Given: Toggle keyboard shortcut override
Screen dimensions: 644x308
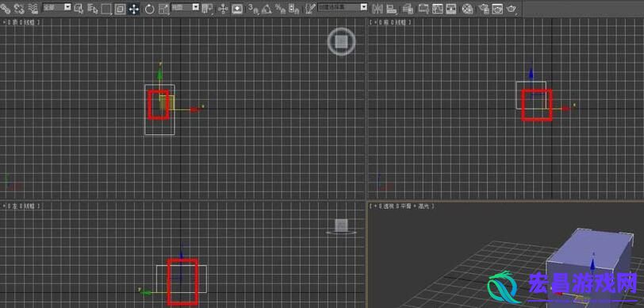Looking at the screenshot, I should tap(237, 9).
